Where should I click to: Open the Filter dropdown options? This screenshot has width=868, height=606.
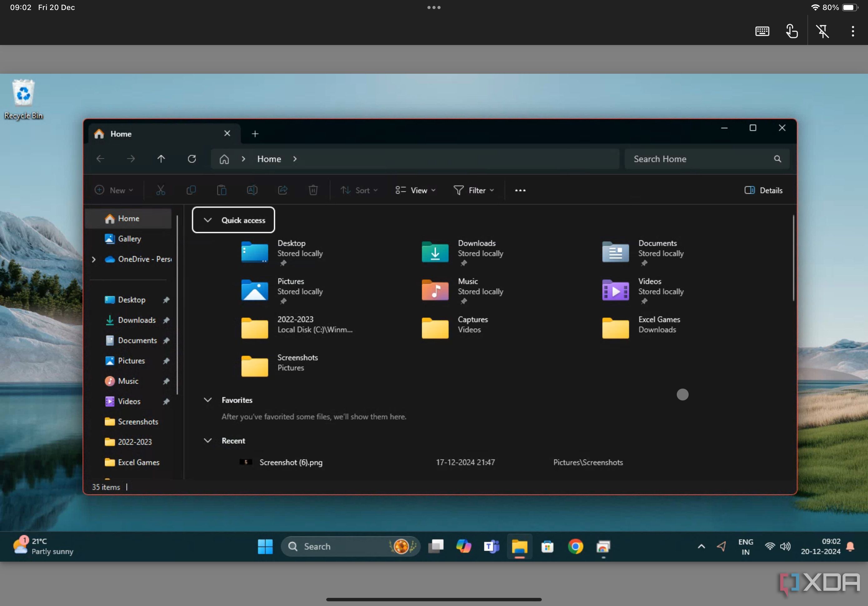tap(473, 190)
